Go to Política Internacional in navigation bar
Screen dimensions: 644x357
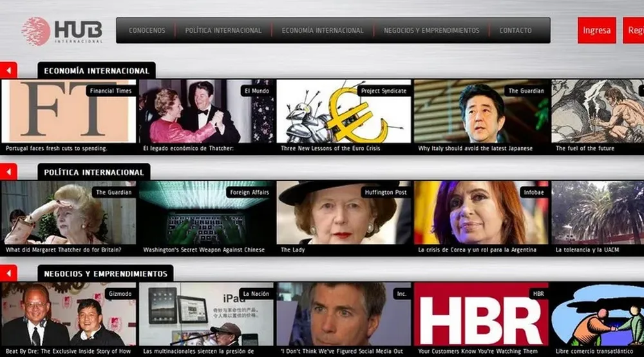[x=223, y=30]
